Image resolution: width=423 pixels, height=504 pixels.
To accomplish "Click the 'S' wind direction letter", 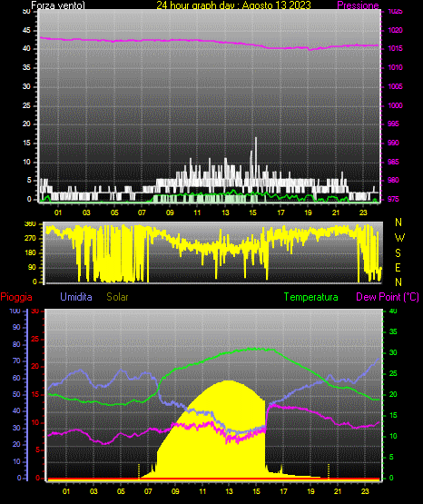I will pos(398,253).
